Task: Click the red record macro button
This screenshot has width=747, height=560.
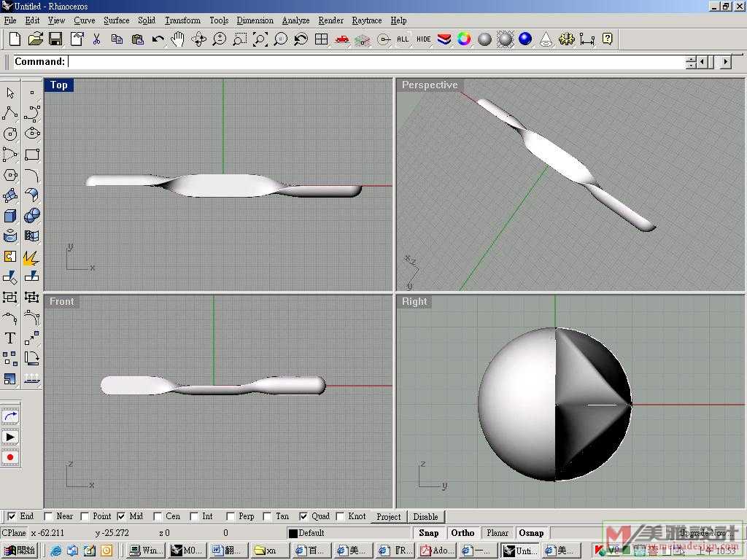Action: 10,457
